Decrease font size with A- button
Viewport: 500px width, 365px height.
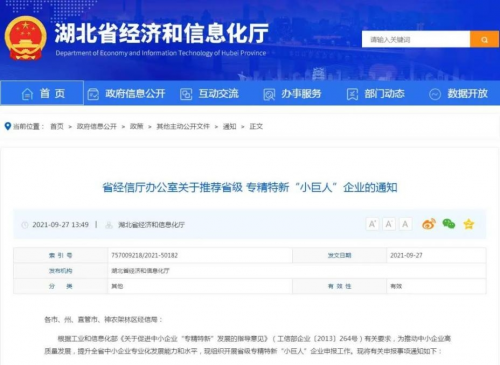coord(389,224)
